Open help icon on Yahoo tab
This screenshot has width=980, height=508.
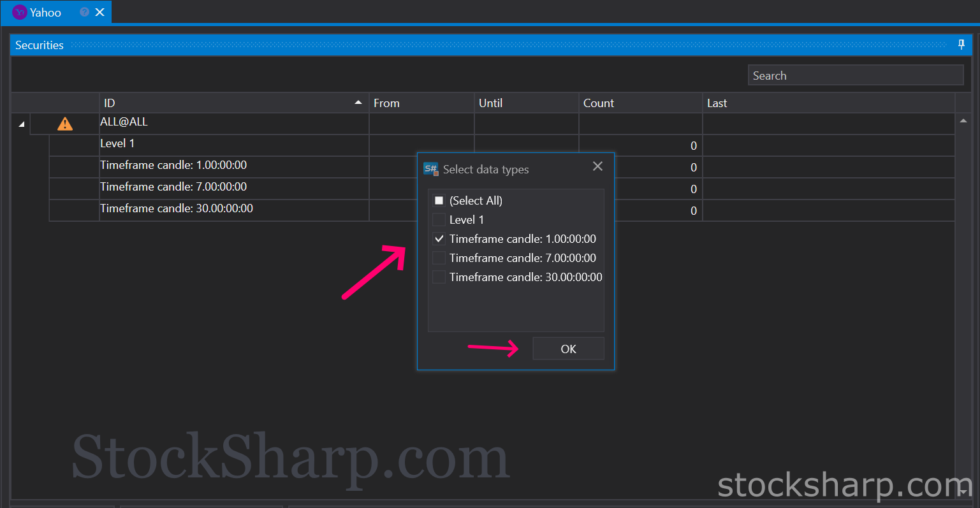point(84,12)
